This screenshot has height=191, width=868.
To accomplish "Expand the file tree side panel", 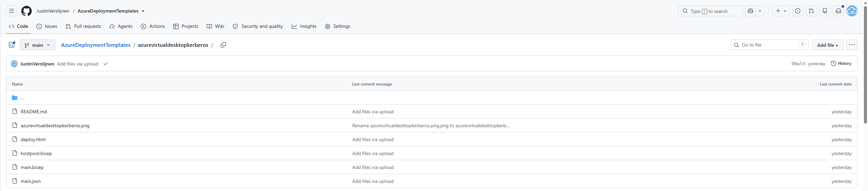I will [x=12, y=45].
